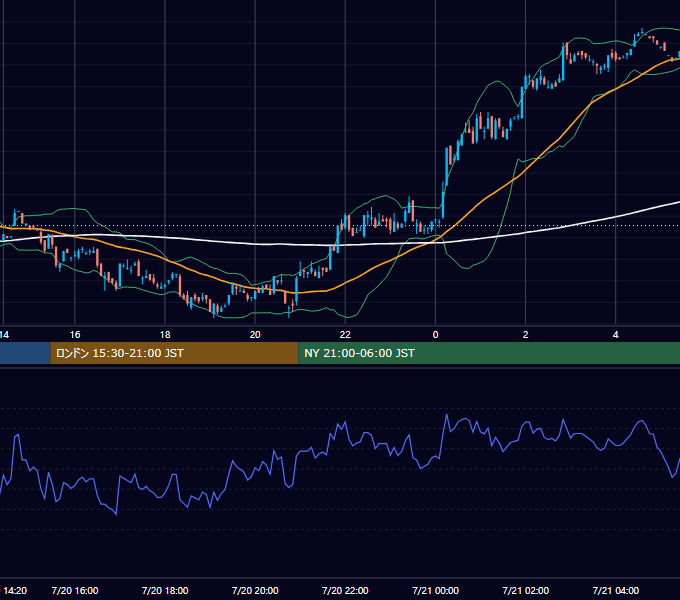The height and width of the screenshot is (600, 680).
Task: Click the '2' hour label on the price chart axis
Action: coord(526,335)
